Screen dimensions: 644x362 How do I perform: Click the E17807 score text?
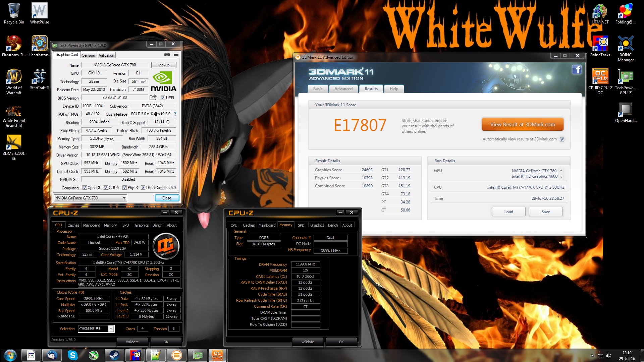coord(360,125)
